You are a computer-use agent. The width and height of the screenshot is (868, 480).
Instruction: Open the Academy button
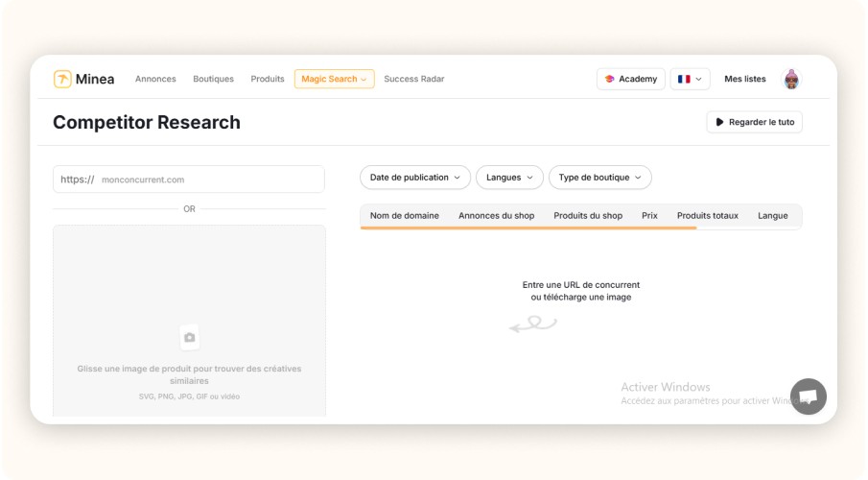tap(630, 79)
